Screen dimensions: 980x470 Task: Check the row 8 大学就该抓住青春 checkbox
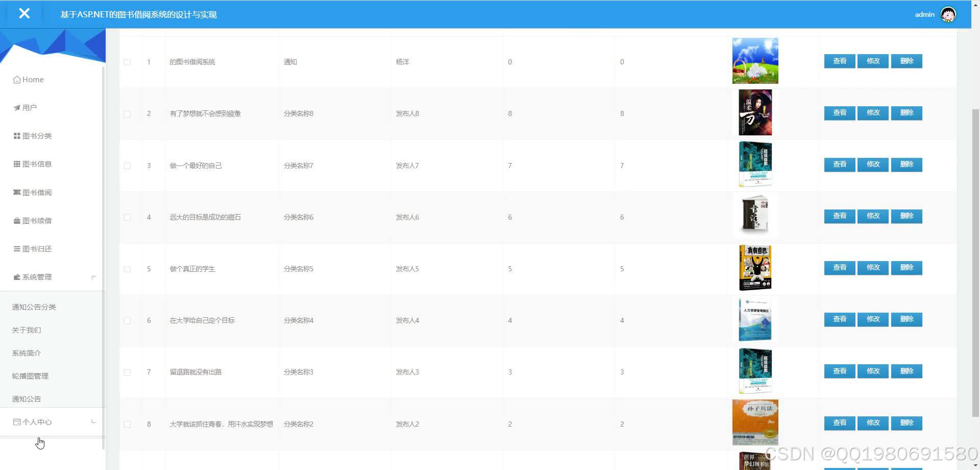(127, 425)
